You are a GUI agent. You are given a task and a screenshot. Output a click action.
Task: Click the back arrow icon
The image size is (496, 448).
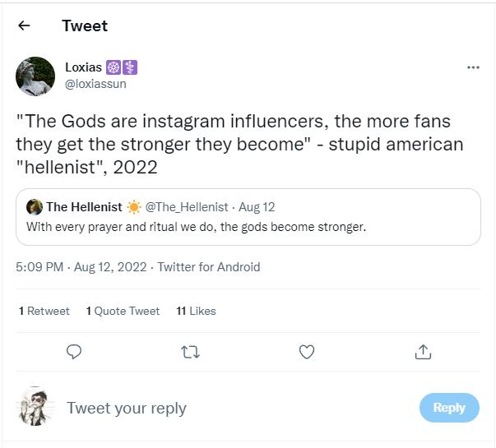[24, 25]
